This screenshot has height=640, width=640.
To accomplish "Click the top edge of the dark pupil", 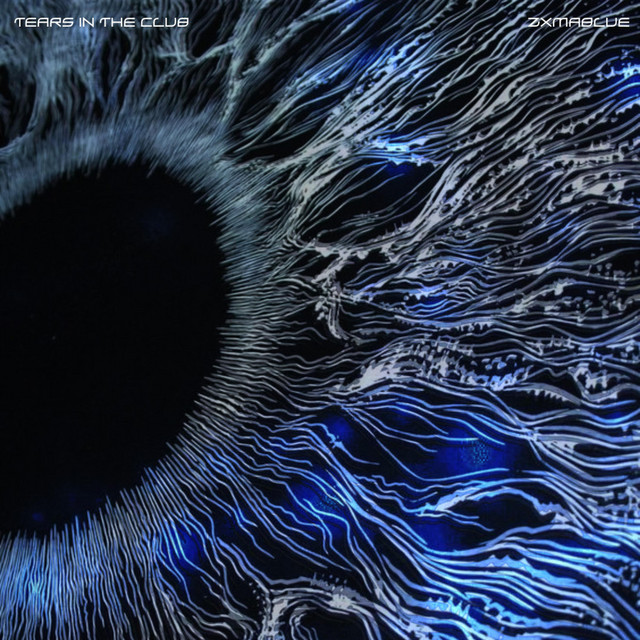I will pos(100,170).
